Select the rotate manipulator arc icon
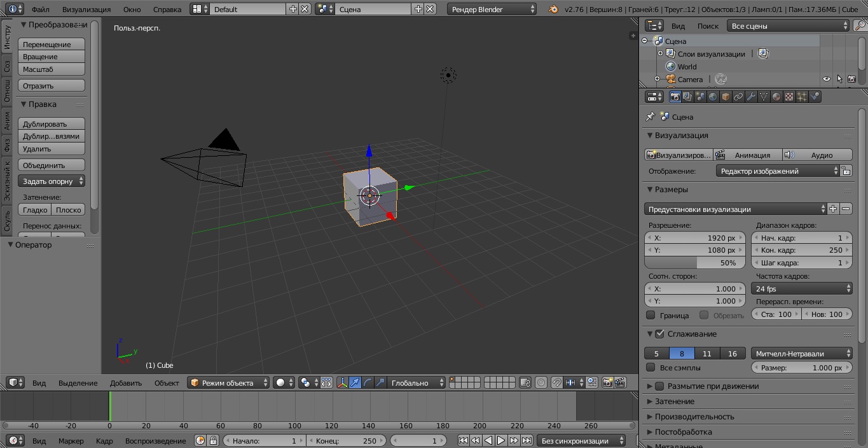 click(x=368, y=382)
